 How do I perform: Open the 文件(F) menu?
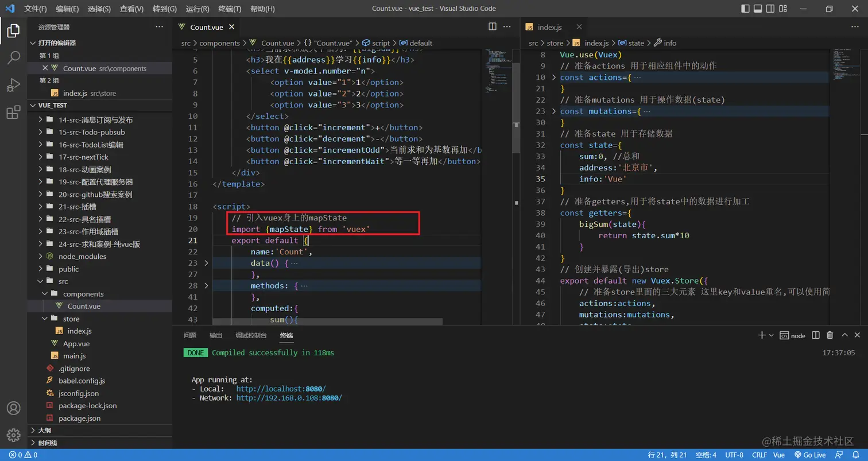(x=36, y=9)
